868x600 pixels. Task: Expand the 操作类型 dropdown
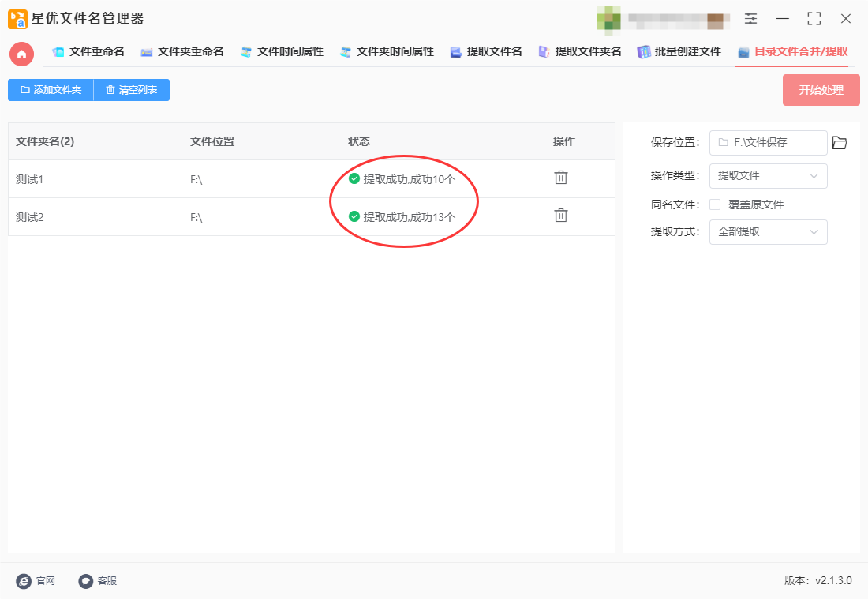tap(768, 176)
